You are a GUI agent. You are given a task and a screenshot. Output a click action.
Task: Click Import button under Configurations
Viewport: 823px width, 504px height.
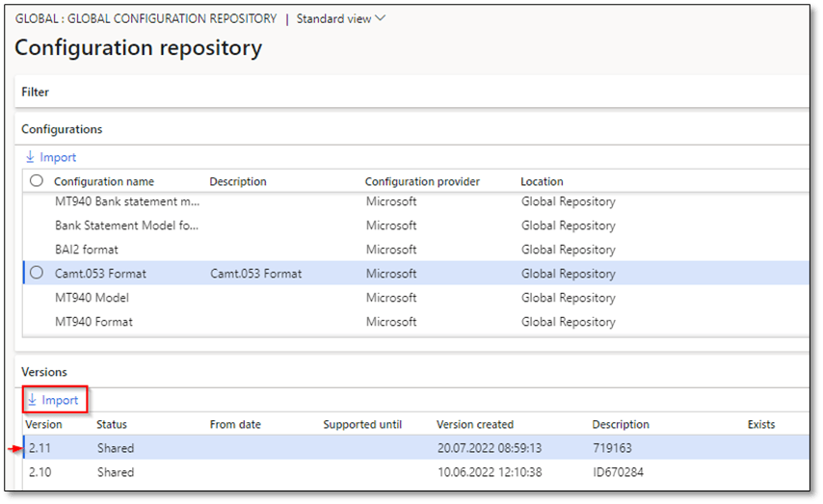(58, 157)
